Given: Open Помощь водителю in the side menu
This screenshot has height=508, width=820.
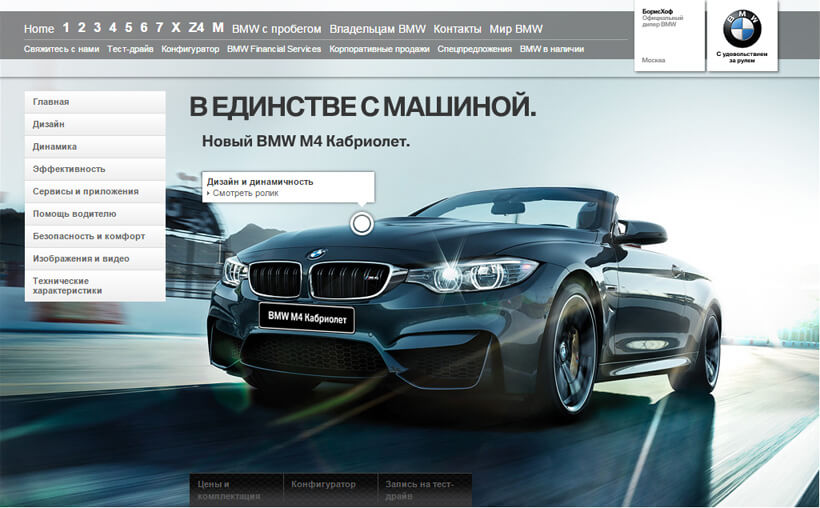Looking at the screenshot, I should click(95, 215).
